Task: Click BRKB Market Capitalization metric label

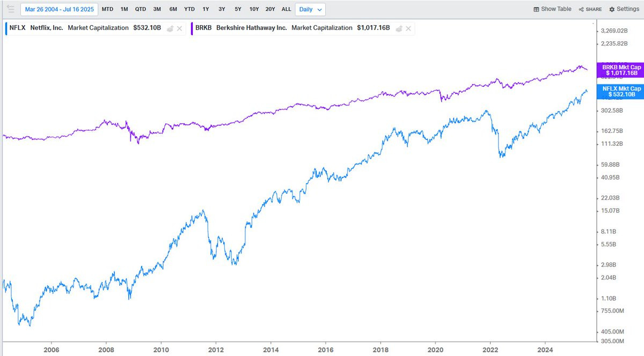Action: coord(322,28)
